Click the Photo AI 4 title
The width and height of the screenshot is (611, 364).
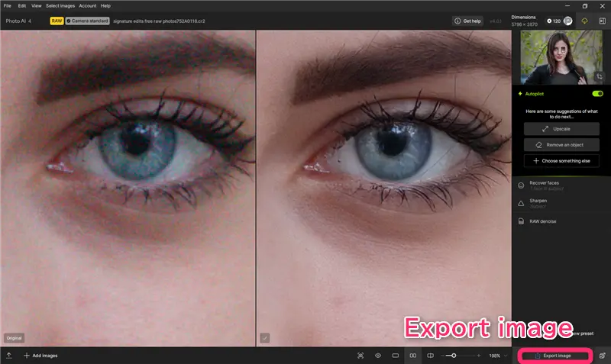pyautogui.click(x=18, y=21)
